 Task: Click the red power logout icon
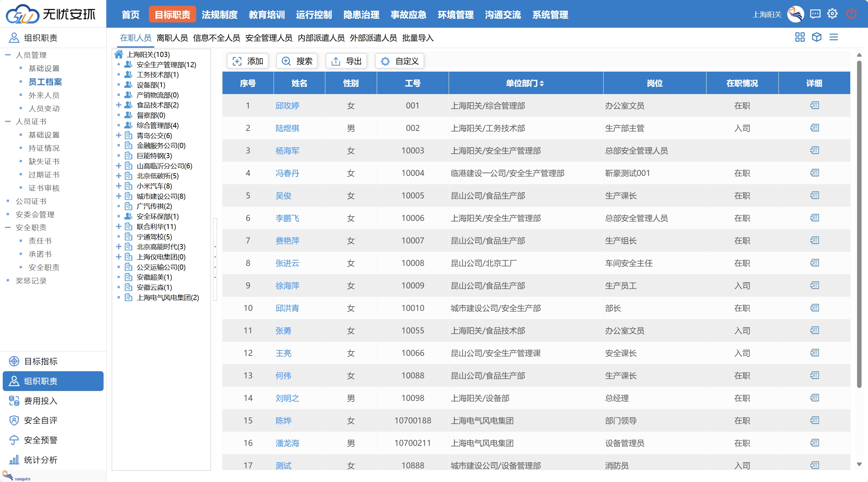coord(851,14)
